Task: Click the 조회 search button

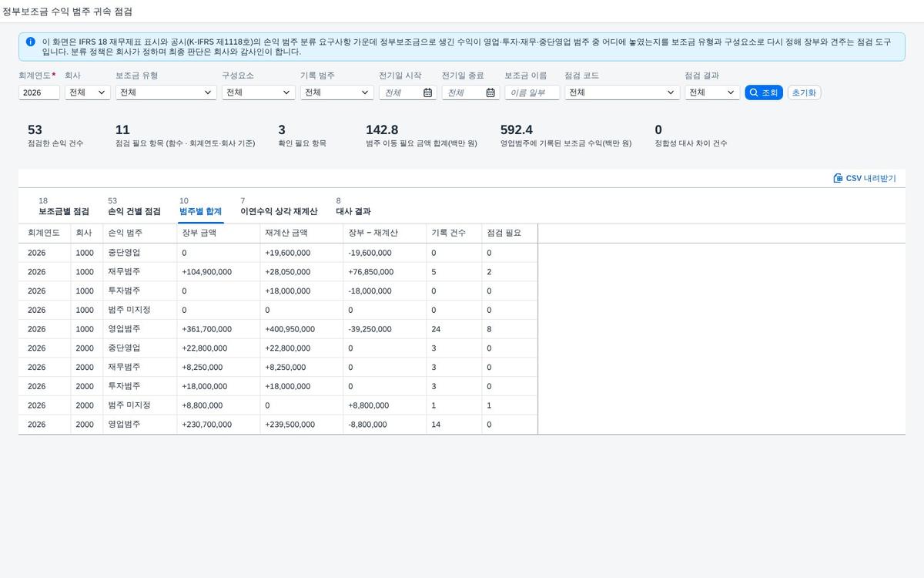Action: (x=764, y=92)
